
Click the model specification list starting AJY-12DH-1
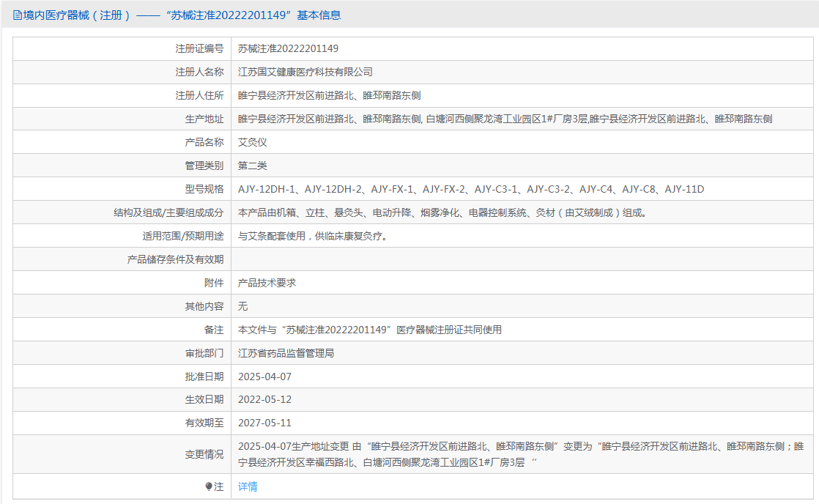tap(471, 189)
